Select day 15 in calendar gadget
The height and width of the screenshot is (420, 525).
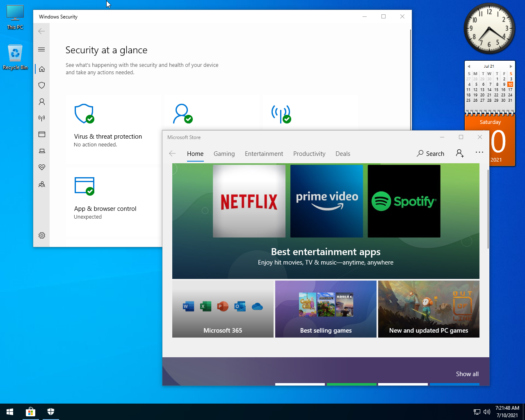click(x=496, y=89)
